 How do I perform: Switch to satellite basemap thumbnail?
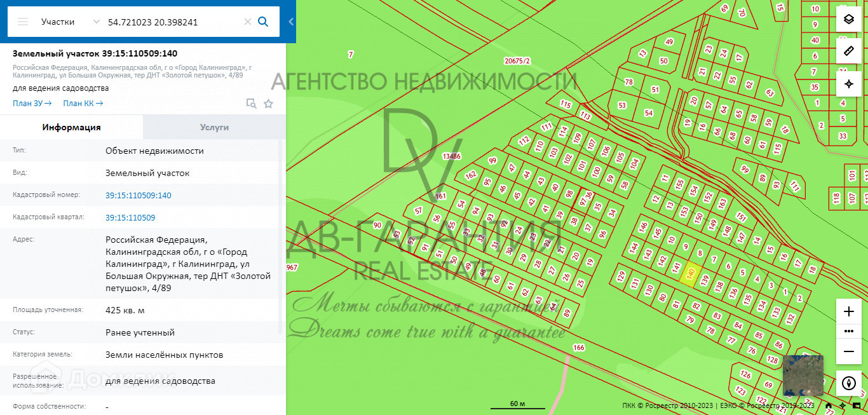point(803,376)
